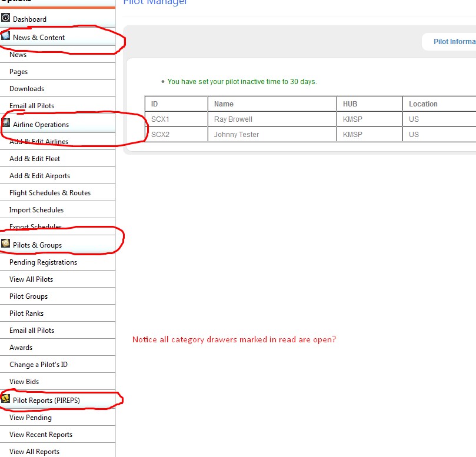Select Email all Pilots under Pilots & Groups
The width and height of the screenshot is (476, 457).
58,330
